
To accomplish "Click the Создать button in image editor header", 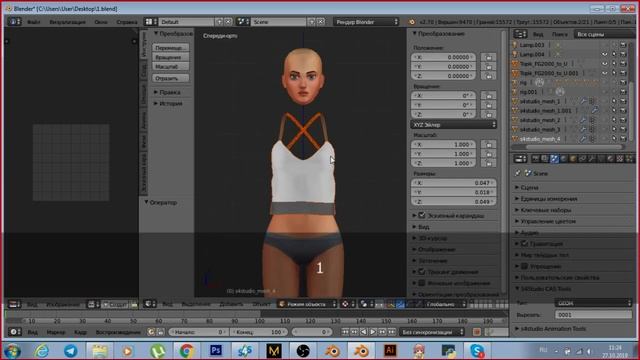I will pyautogui.click(x=115, y=304).
